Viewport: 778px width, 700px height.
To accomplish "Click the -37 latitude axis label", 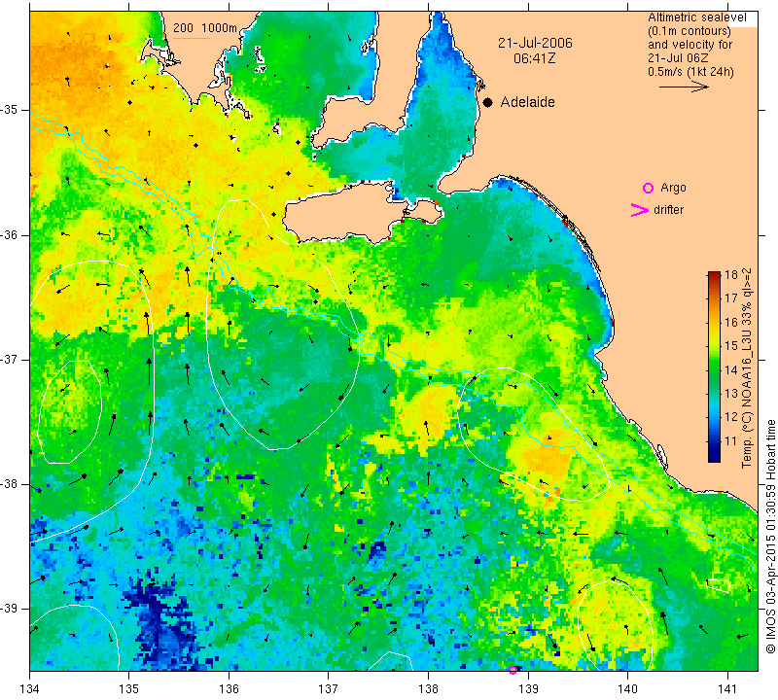I will 11,359.
